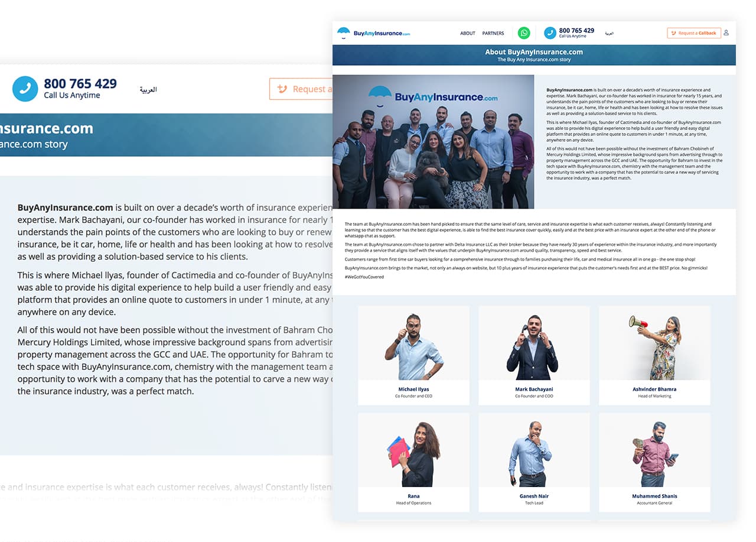Click 'Co Founder and COO' title text
The width and height of the screenshot is (756, 542).
[x=534, y=396]
